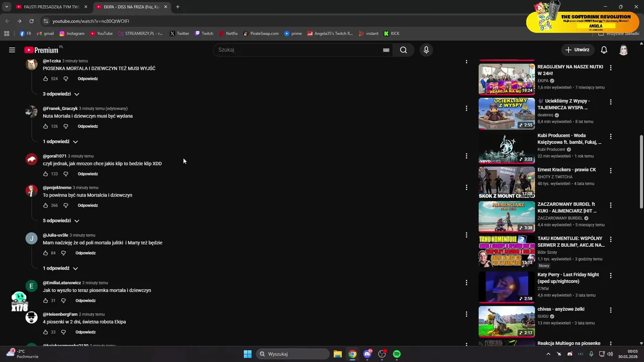Like the comment by @HeisenbergFam

pyautogui.click(x=45, y=332)
